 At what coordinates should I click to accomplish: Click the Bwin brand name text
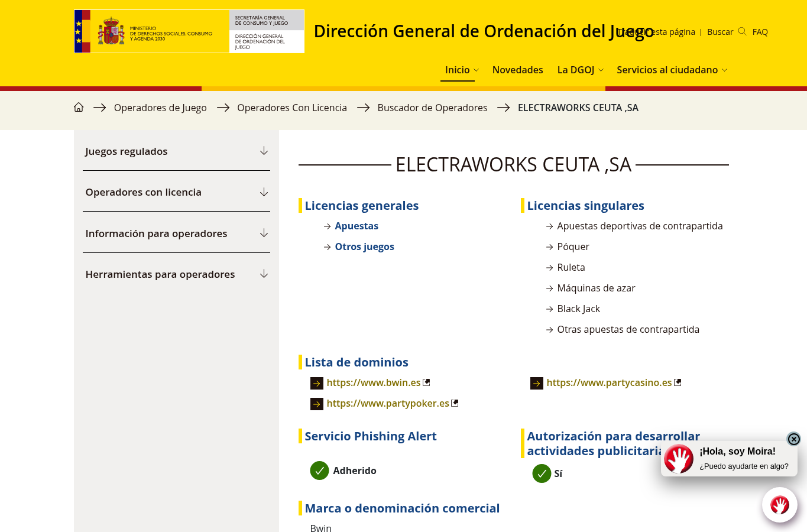[x=320, y=528]
